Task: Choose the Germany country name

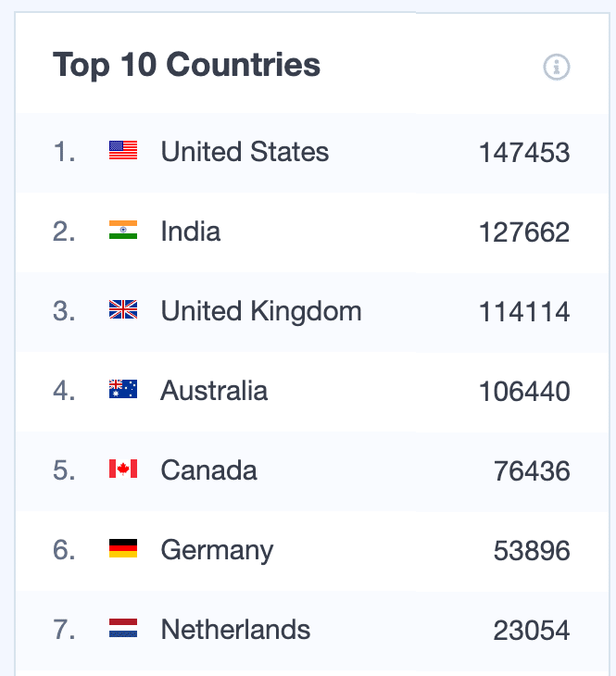Action: pyautogui.click(x=217, y=550)
